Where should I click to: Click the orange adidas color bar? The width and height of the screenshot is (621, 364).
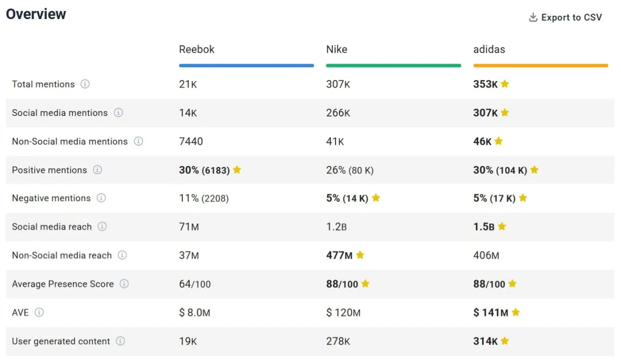pyautogui.click(x=540, y=65)
